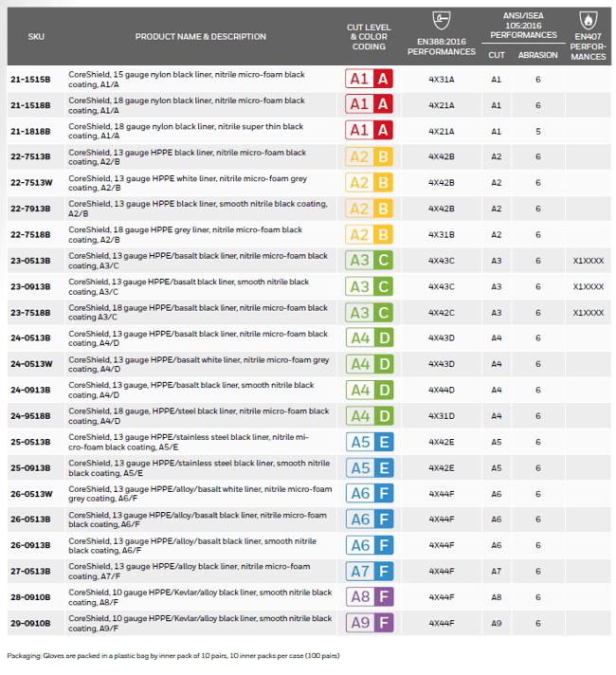
Task: Click the A4 D badge for 24-0513B
Action: pos(370,337)
